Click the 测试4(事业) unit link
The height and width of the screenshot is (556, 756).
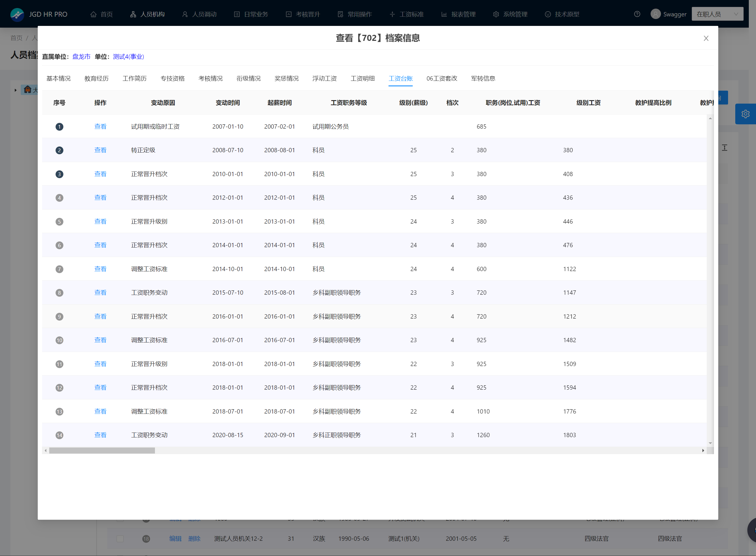[128, 56]
